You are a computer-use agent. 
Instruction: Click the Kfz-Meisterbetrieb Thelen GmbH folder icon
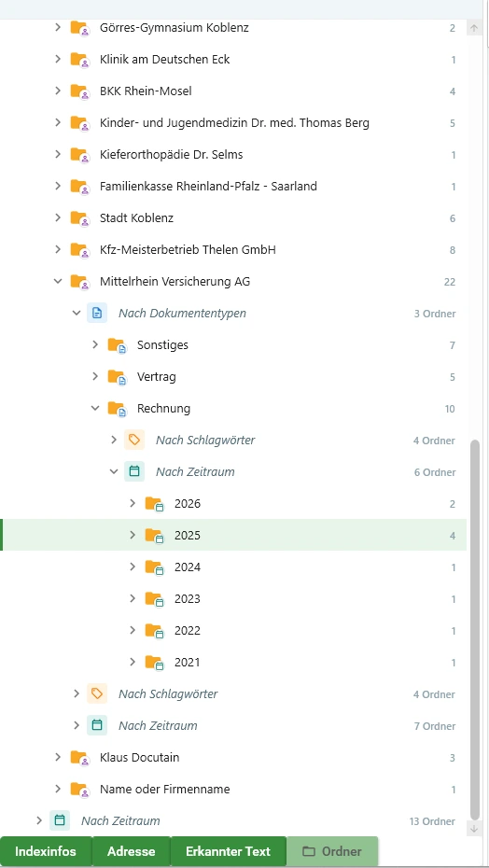tap(79, 249)
